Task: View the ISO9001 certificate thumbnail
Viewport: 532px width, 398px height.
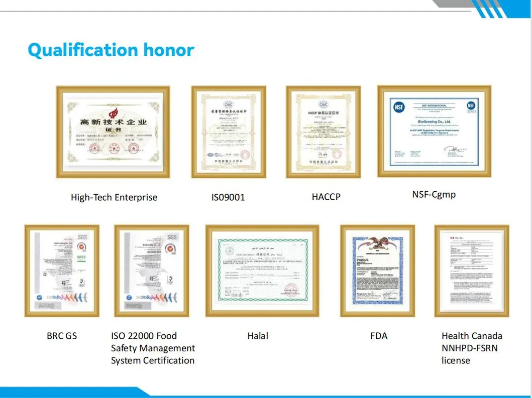Action: 229,131
